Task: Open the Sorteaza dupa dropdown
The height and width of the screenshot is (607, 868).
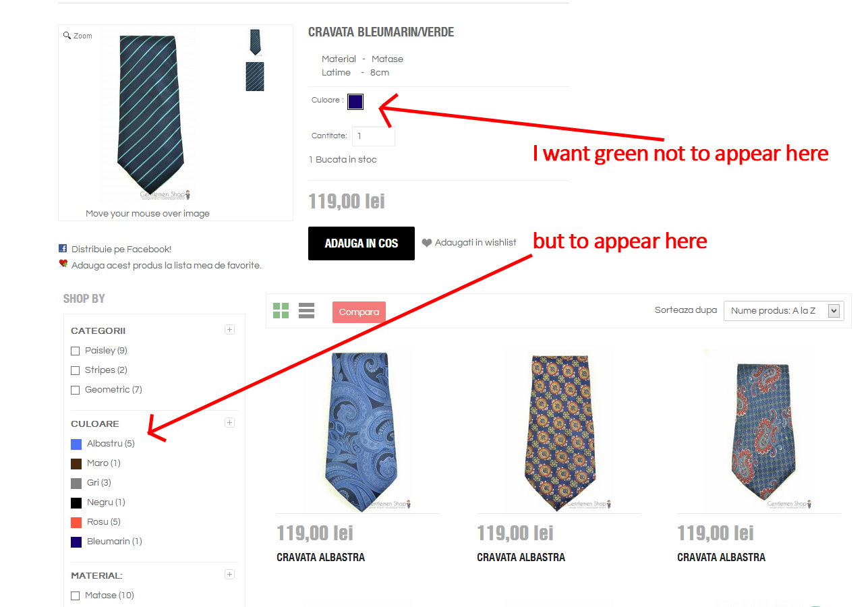Action: pos(784,311)
